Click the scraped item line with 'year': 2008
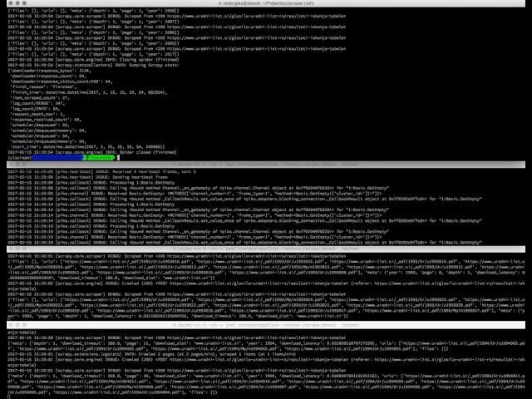The image size is (532, 399). click(93, 11)
